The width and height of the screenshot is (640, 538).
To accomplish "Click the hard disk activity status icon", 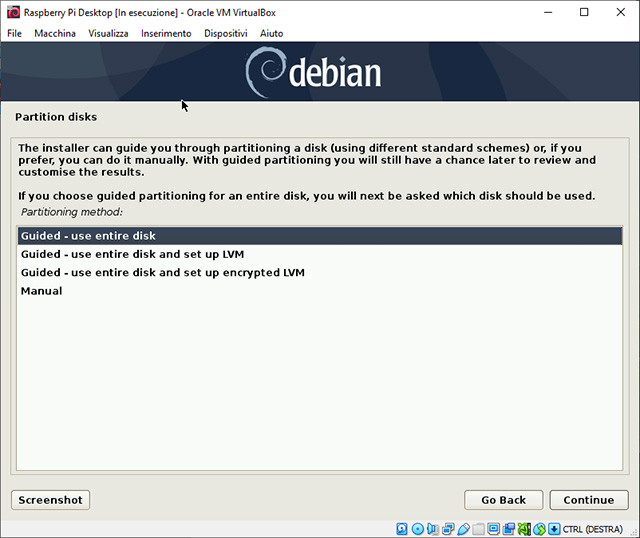I will coord(403,528).
